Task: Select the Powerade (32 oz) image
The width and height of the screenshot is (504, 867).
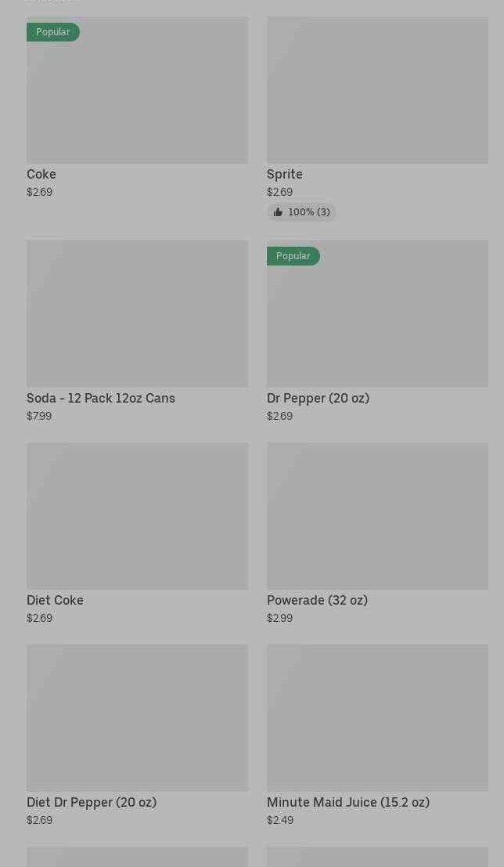Action: [377, 515]
